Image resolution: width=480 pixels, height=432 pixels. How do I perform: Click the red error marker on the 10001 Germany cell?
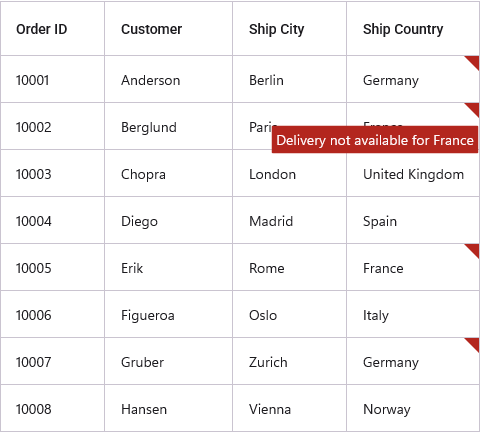pyautogui.click(x=474, y=62)
